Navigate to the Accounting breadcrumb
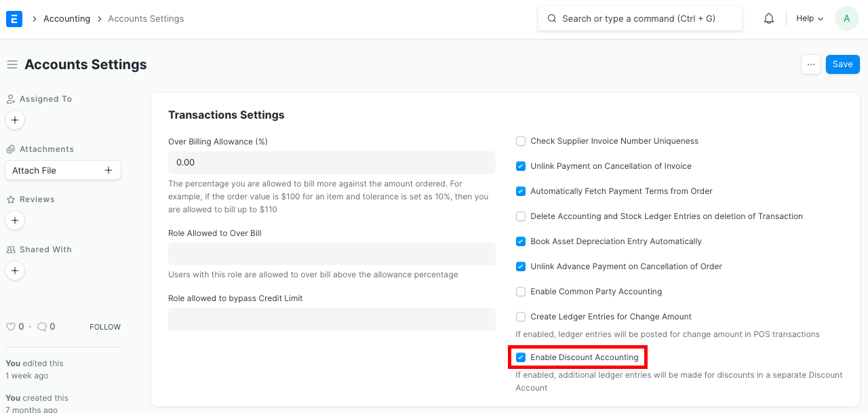Viewport: 868px width, 413px height. pyautogui.click(x=66, y=18)
